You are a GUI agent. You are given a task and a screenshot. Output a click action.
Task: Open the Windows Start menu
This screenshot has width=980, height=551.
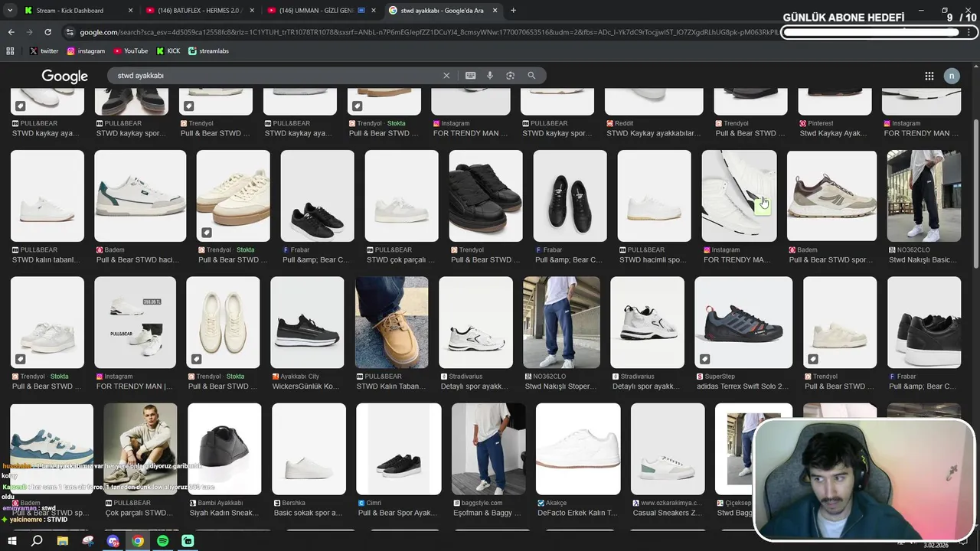12,541
